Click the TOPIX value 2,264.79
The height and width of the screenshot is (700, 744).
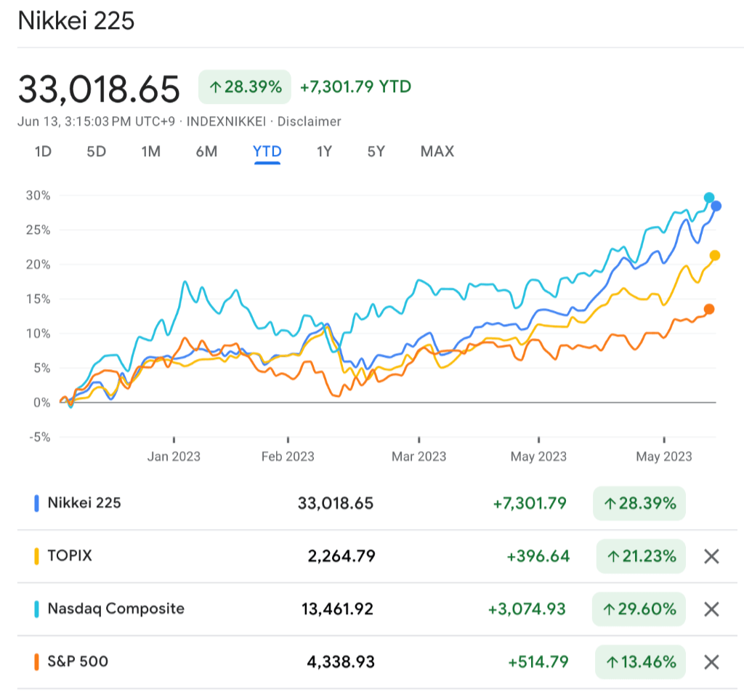pyautogui.click(x=341, y=556)
